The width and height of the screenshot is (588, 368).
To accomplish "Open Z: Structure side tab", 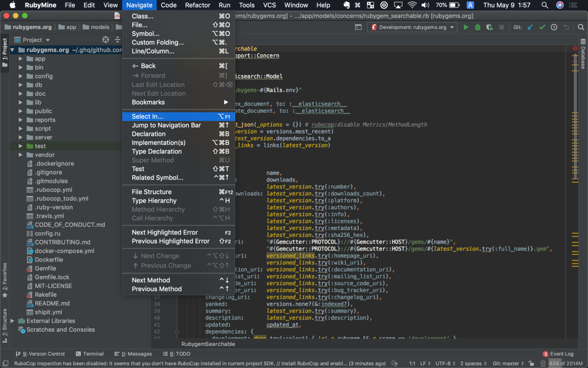I will tap(5, 326).
